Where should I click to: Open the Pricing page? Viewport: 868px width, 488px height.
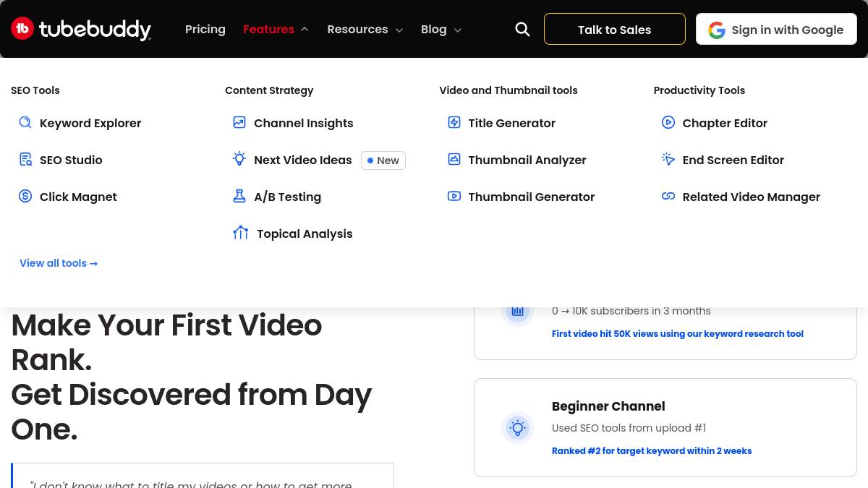pyautogui.click(x=205, y=29)
